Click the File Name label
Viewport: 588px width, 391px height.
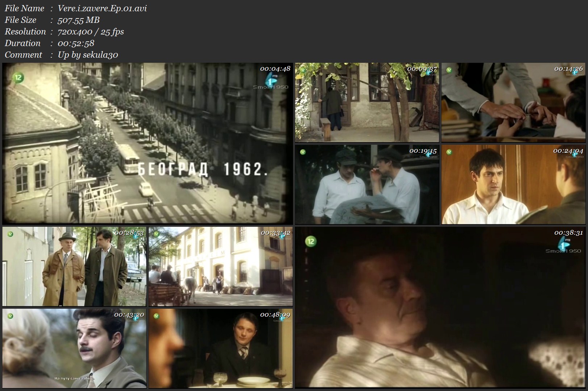[24, 8]
